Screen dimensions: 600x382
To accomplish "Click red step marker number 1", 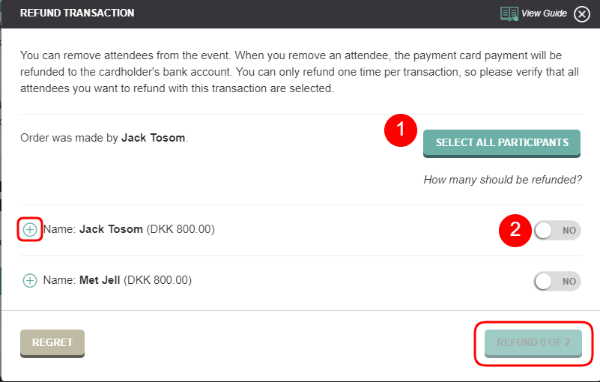I will coord(401,130).
